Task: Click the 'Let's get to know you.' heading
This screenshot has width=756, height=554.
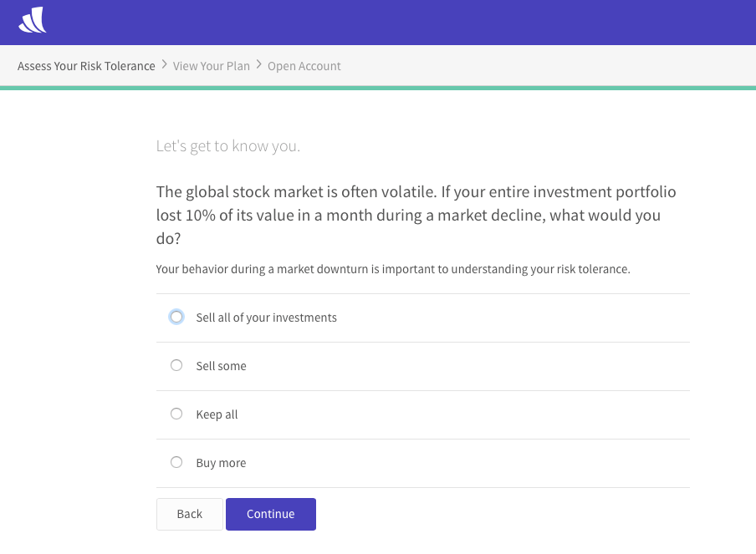Action: 227,146
